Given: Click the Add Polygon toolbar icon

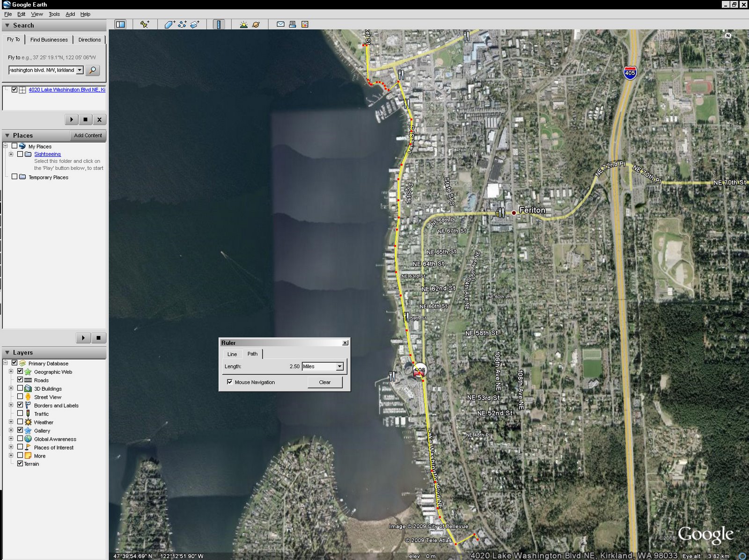Looking at the screenshot, I should [169, 24].
